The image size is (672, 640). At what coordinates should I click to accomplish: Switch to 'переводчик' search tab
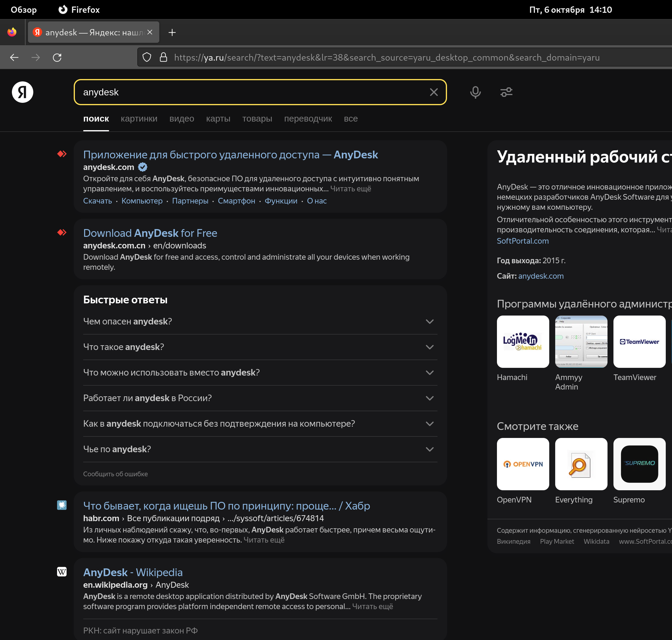coord(308,119)
